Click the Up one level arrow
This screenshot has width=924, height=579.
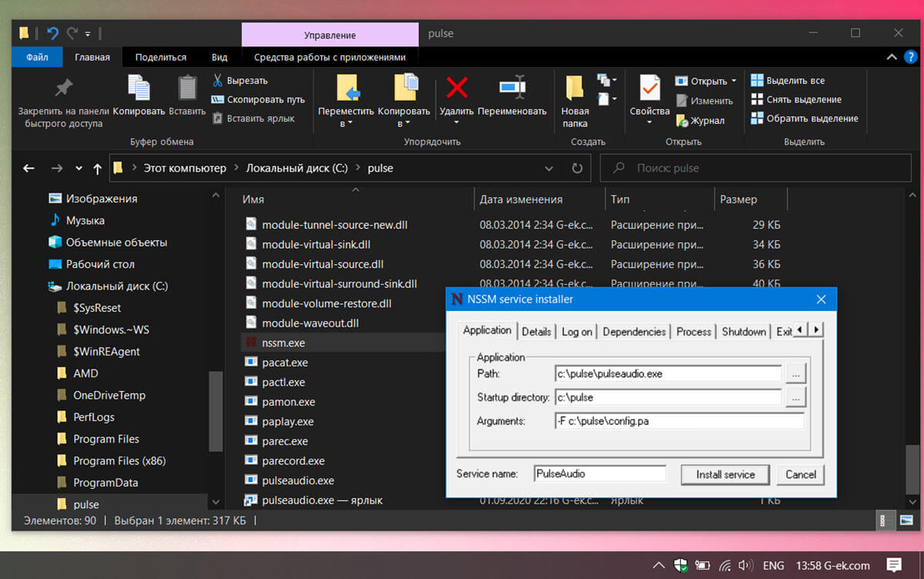pos(97,168)
